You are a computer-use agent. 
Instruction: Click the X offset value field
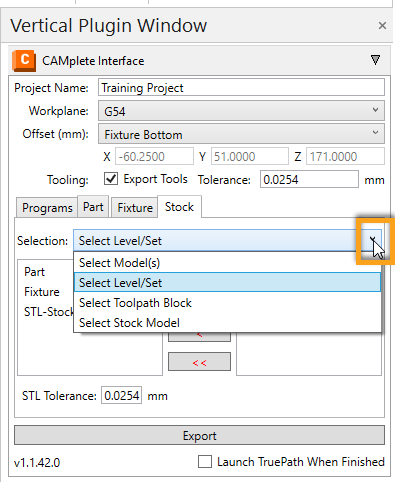pos(154,156)
